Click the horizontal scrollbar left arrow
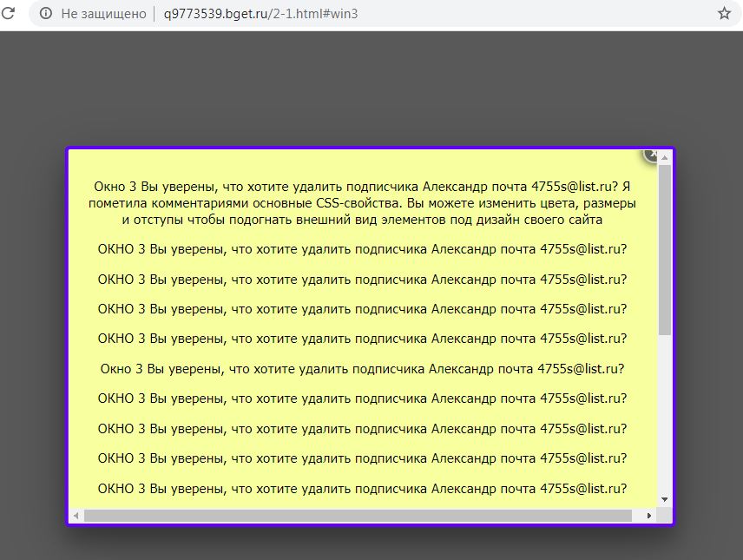This screenshot has height=560, width=743. click(76, 516)
